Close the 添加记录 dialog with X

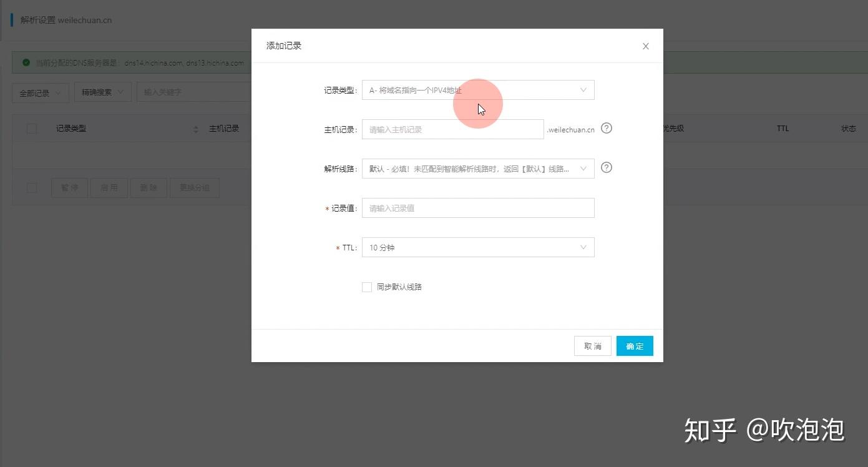(x=646, y=46)
